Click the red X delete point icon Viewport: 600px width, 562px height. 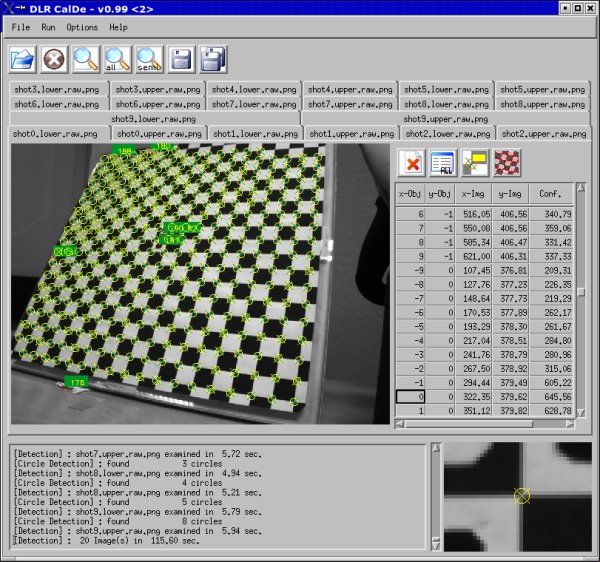pyautogui.click(x=411, y=162)
